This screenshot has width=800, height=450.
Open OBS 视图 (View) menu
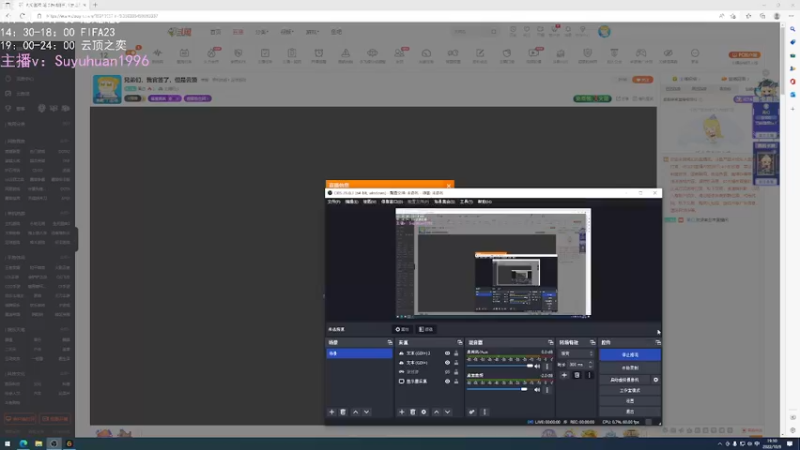(369, 202)
